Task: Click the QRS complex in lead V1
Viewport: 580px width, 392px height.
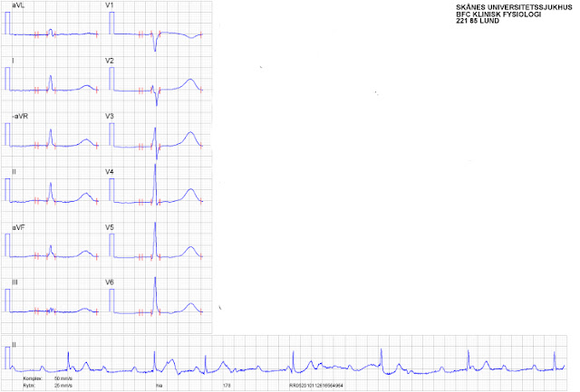Action: tap(155, 41)
